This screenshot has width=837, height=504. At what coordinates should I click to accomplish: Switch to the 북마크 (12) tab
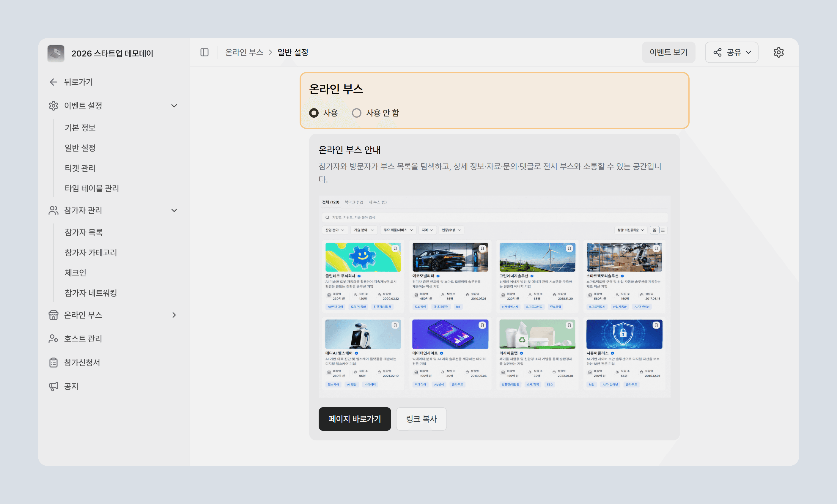[x=354, y=202]
